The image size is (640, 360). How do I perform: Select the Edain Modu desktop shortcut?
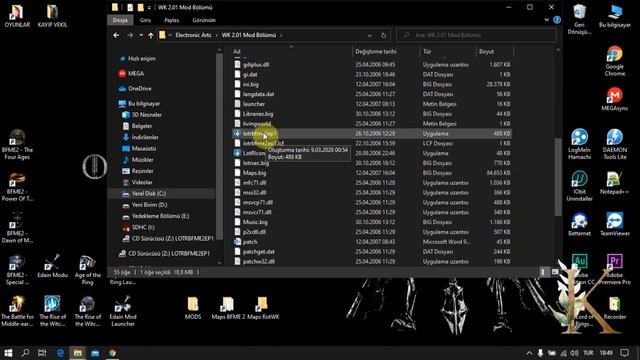tap(52, 267)
